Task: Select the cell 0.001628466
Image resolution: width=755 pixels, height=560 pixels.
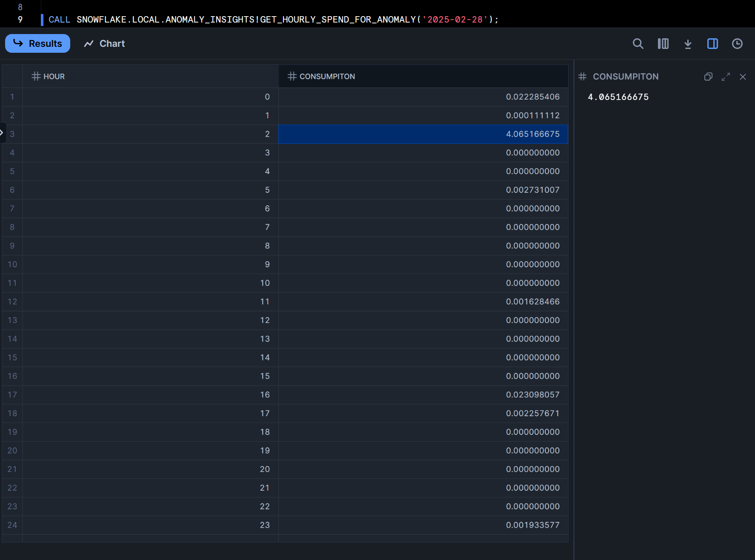Action: tap(423, 302)
